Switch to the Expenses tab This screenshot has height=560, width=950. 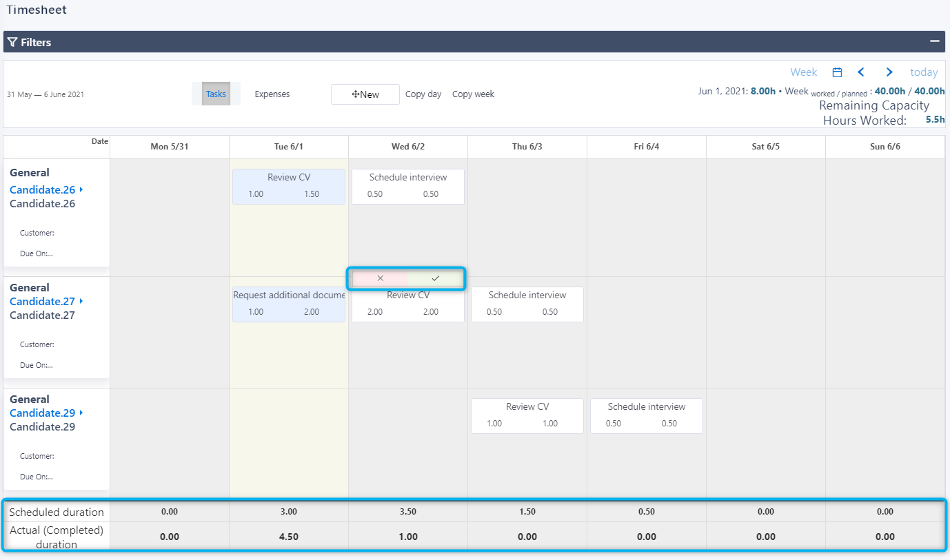tap(272, 94)
